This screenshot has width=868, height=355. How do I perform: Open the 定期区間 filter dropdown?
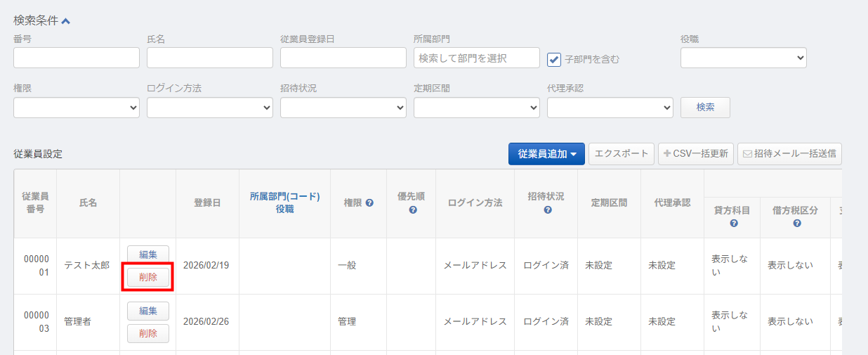pos(476,108)
